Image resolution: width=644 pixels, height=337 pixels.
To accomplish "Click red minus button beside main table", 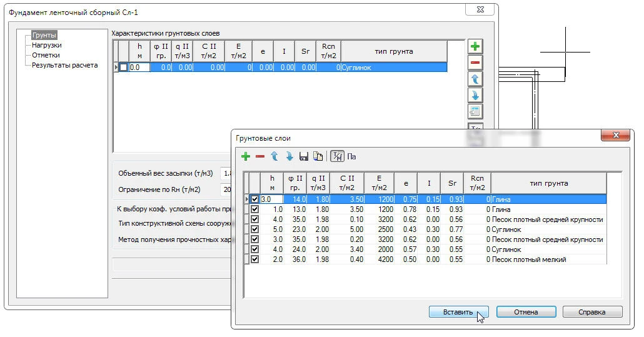I will (475, 63).
